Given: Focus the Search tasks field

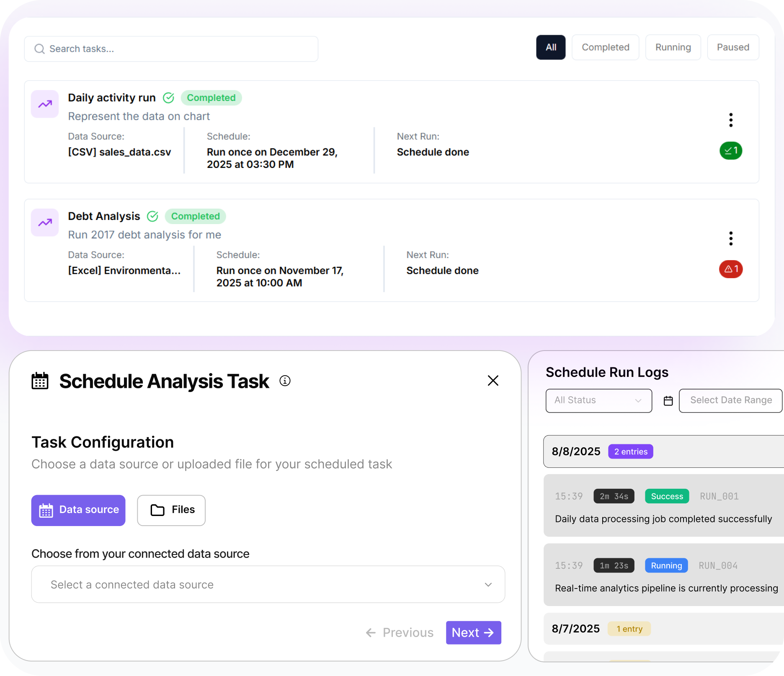Looking at the screenshot, I should (171, 49).
